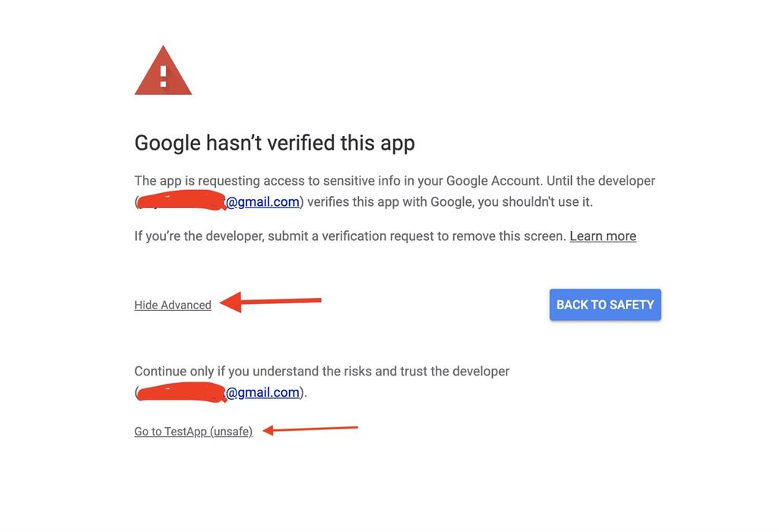Screen dimensions: 778x532
Task: Collapse the advanced section via Hide Advanced
Action: [x=173, y=305]
